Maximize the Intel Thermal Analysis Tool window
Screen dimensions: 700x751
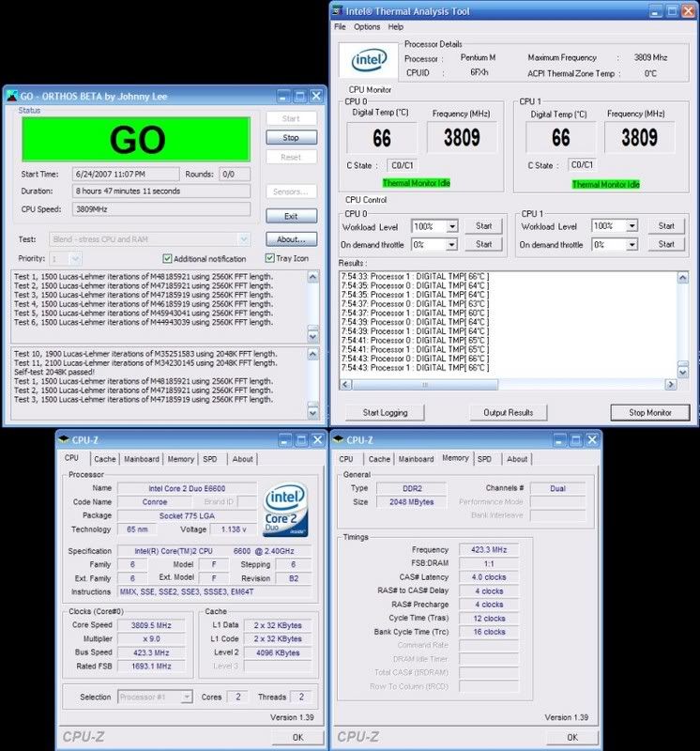tap(672, 10)
